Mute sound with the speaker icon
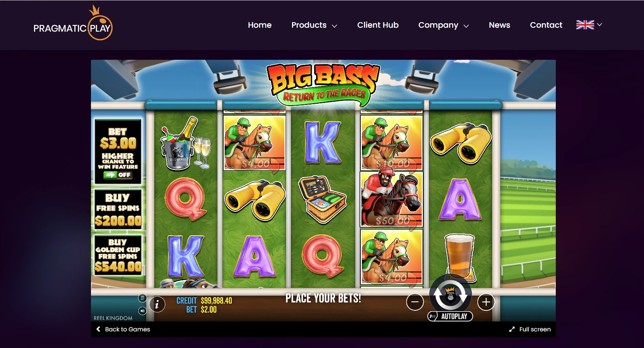 142,311
